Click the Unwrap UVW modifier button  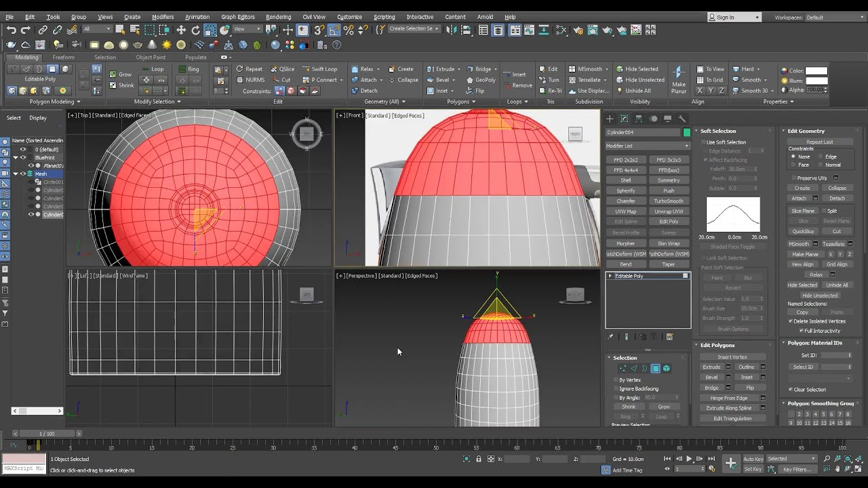pyautogui.click(x=669, y=211)
